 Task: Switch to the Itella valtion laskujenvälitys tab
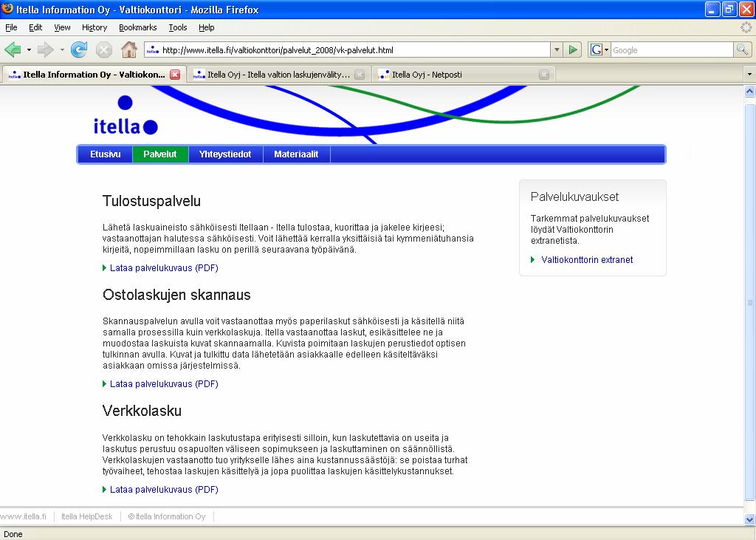278,75
